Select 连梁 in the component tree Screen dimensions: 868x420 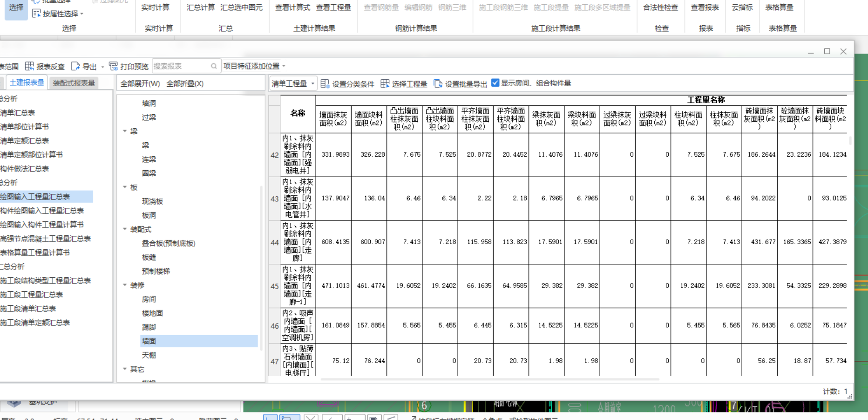[149, 159]
